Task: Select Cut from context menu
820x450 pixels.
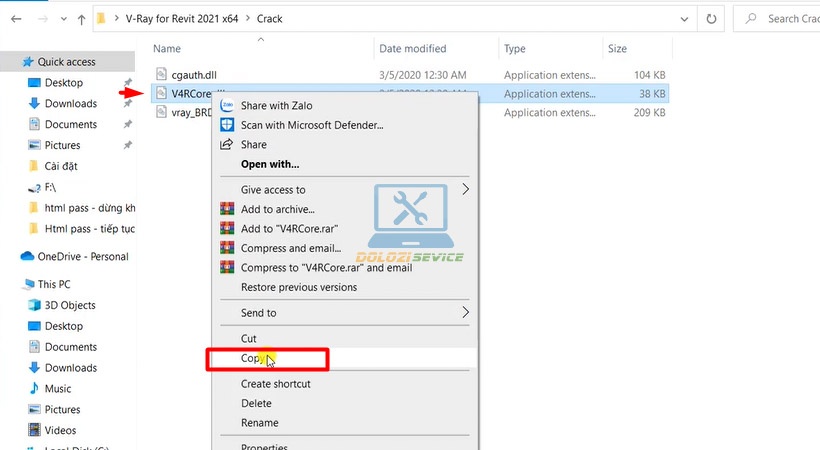Action: [248, 339]
